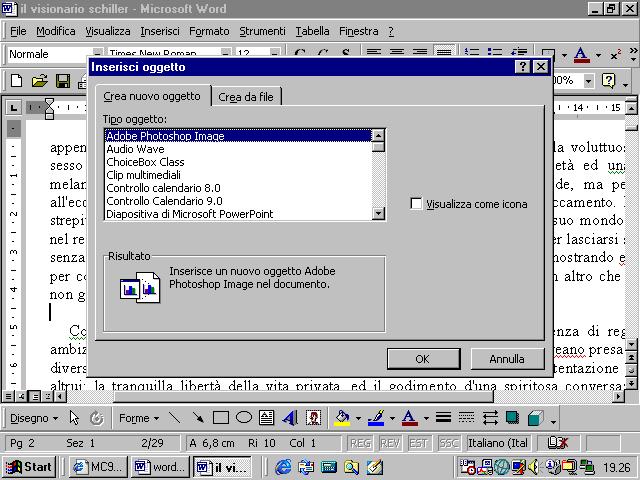Click the Save floppy disk icon
The image size is (640, 480).
pyautogui.click(x=63, y=81)
